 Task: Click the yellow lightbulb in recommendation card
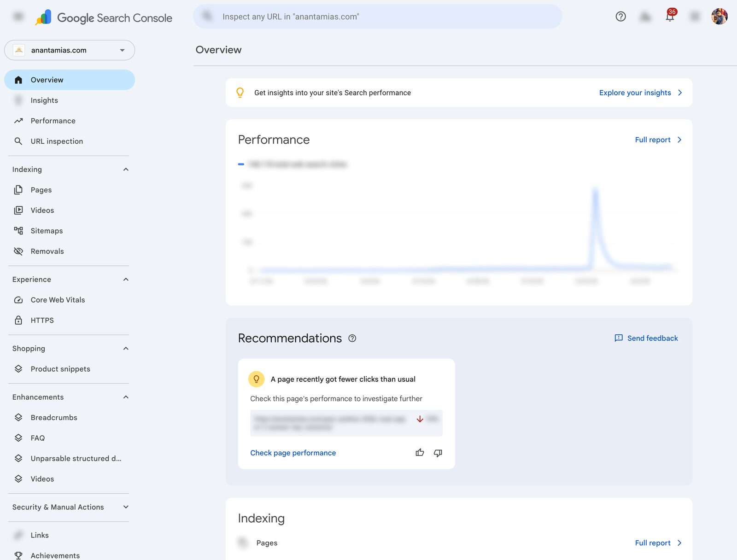coord(257,379)
